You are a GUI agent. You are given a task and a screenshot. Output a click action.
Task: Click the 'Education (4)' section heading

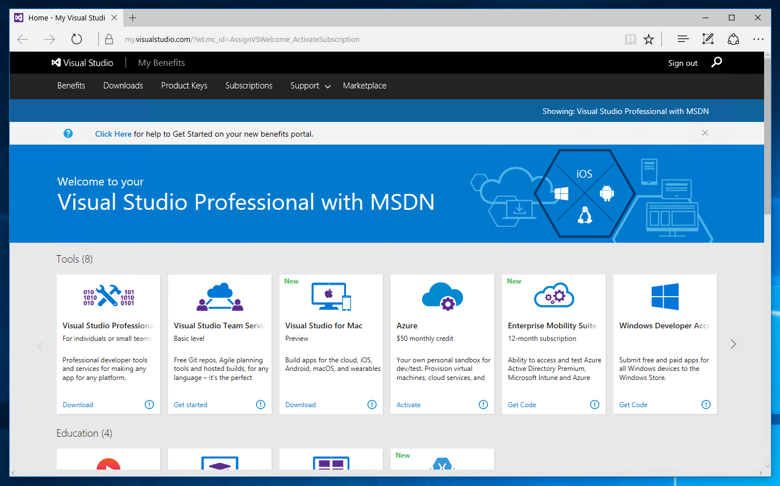click(x=84, y=433)
